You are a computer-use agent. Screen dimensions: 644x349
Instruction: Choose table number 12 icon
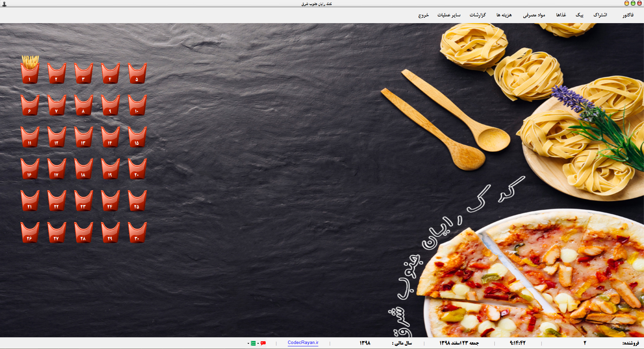coord(57,137)
